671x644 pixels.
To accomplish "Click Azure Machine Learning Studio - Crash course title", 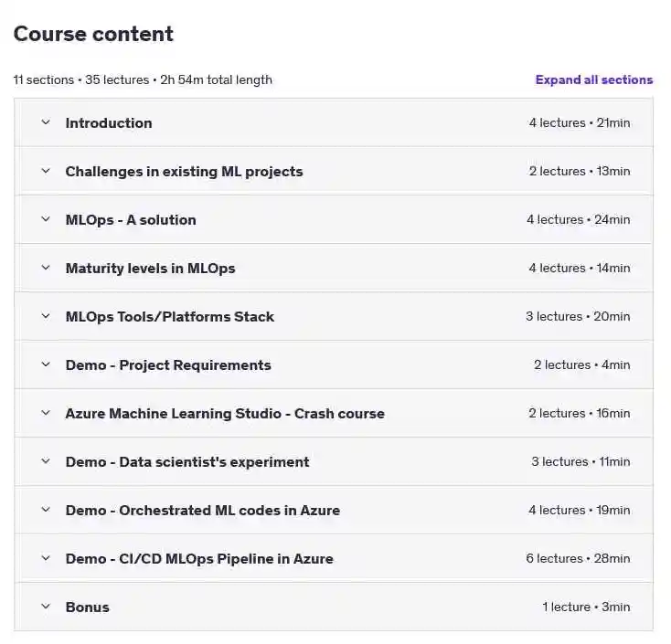I will pos(225,414).
